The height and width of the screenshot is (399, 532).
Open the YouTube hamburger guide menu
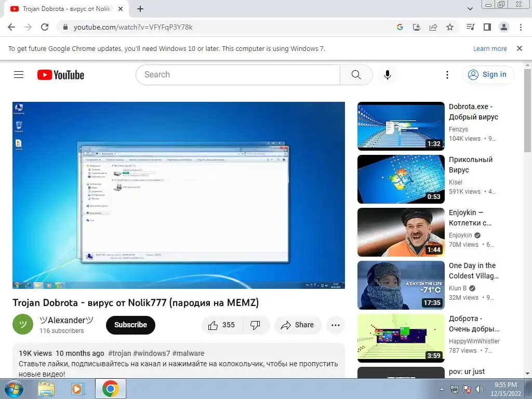coord(19,75)
